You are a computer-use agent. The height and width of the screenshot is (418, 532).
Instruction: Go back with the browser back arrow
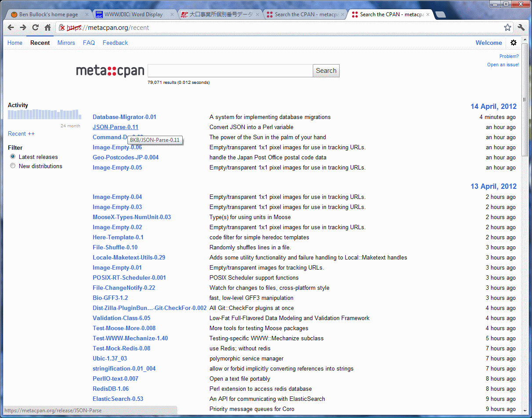(x=11, y=27)
